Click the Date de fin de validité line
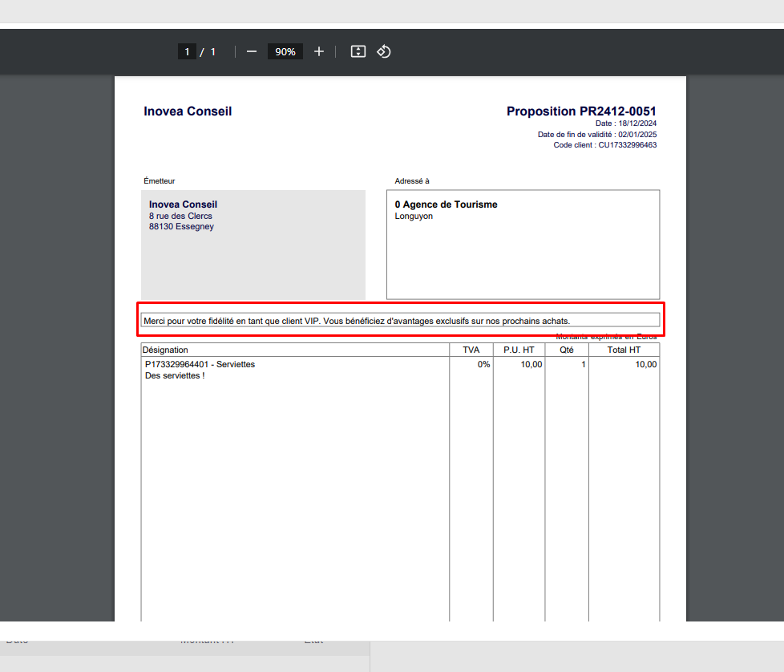The width and height of the screenshot is (784, 672). pyautogui.click(x=597, y=135)
